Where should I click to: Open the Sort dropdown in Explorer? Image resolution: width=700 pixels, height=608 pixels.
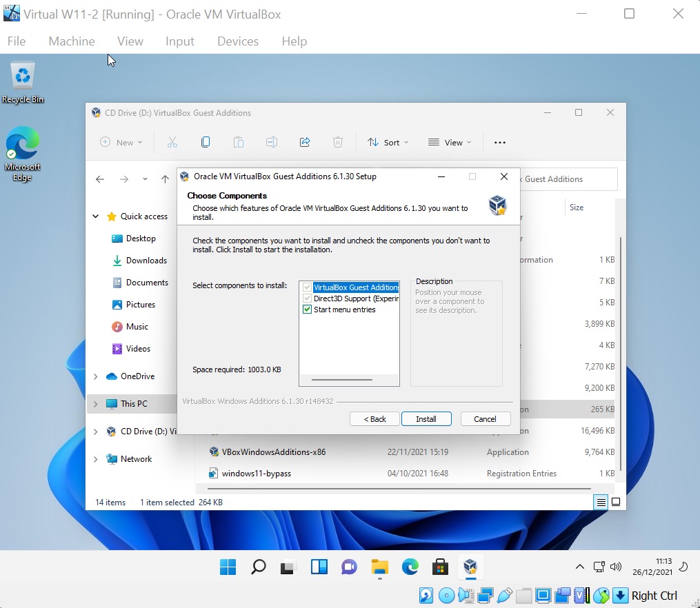click(x=388, y=142)
